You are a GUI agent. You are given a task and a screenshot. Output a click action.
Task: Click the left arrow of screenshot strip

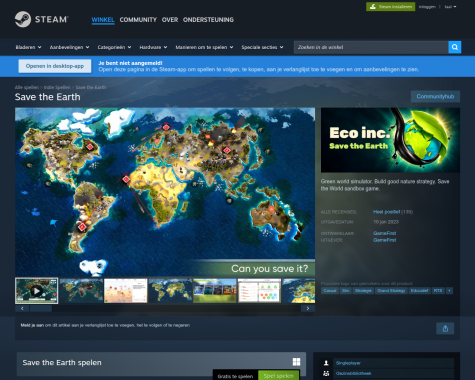pyautogui.click(x=22, y=309)
